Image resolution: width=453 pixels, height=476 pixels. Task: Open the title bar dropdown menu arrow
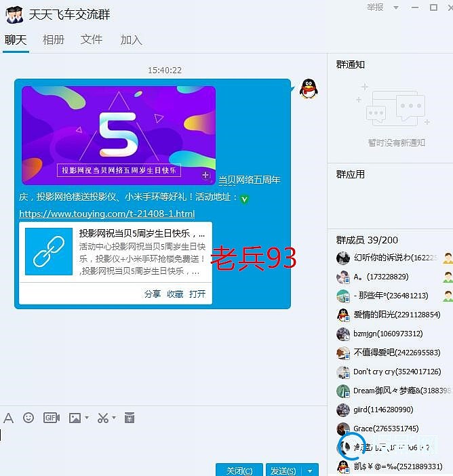pyautogui.click(x=396, y=8)
